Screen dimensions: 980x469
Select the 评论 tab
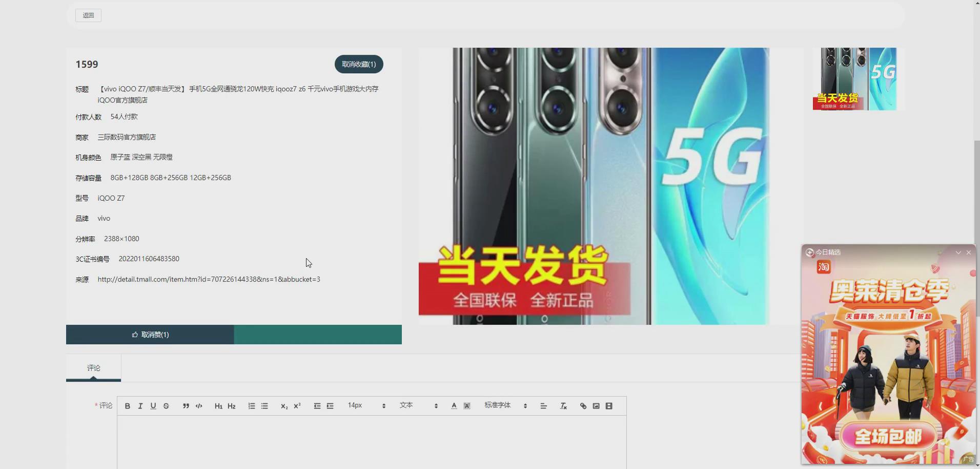tap(93, 368)
